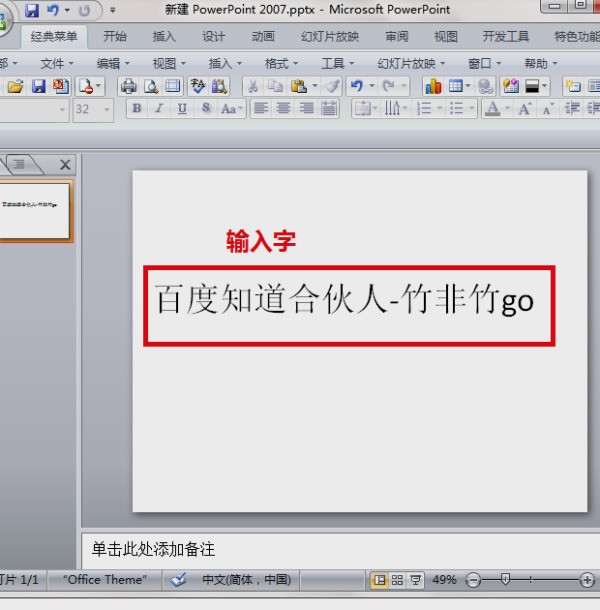
Task: Click the "Office Theme" status bar button
Action: (x=103, y=580)
